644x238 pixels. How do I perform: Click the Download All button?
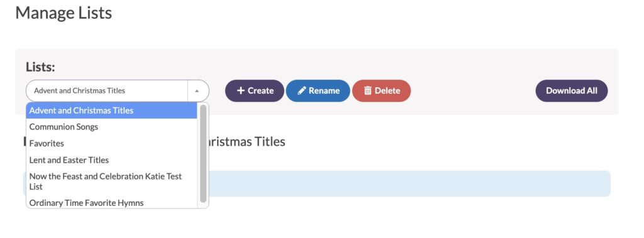click(x=571, y=90)
